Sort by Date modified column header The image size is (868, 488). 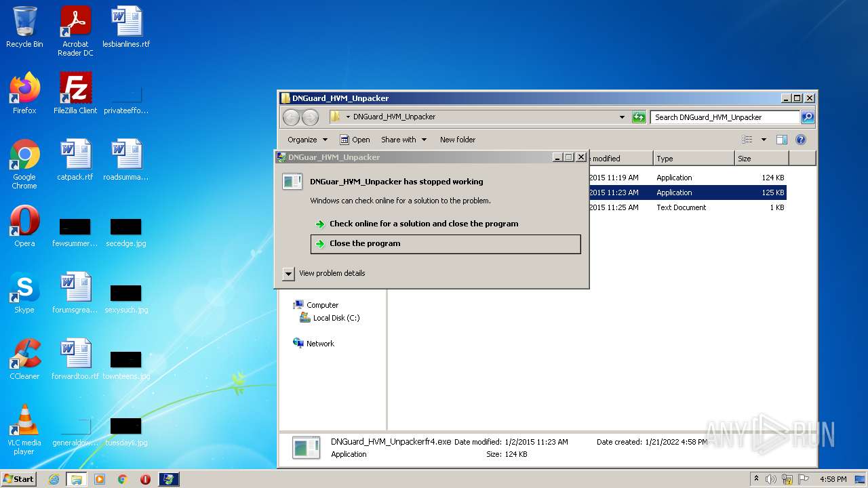(620, 159)
